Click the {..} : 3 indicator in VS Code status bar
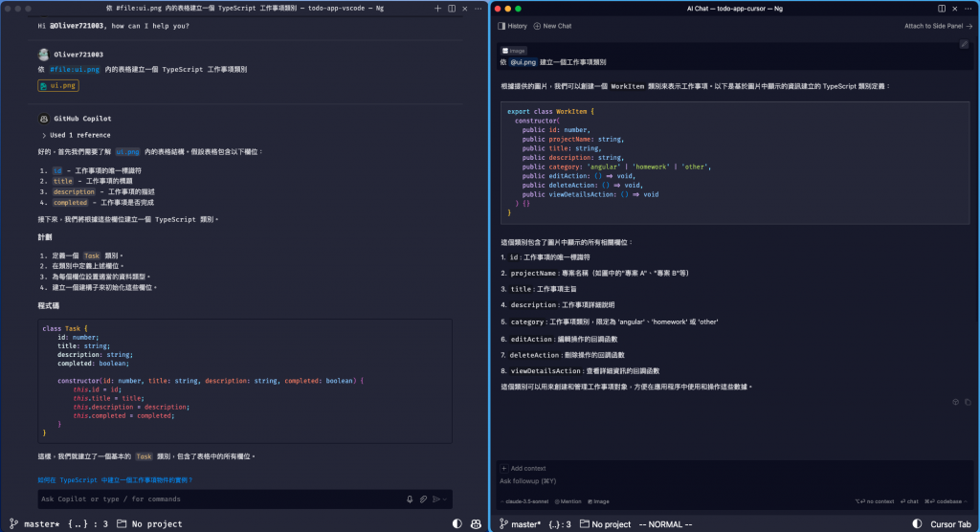 coord(87,524)
